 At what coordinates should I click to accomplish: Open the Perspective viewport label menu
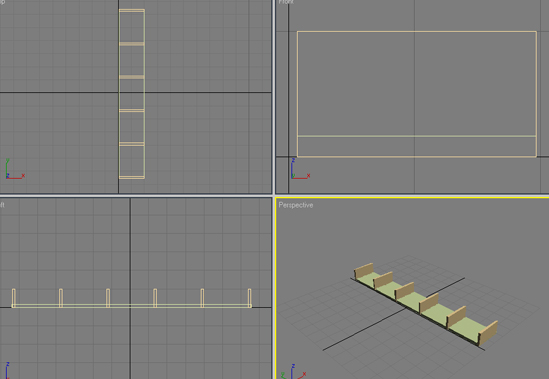pos(296,205)
